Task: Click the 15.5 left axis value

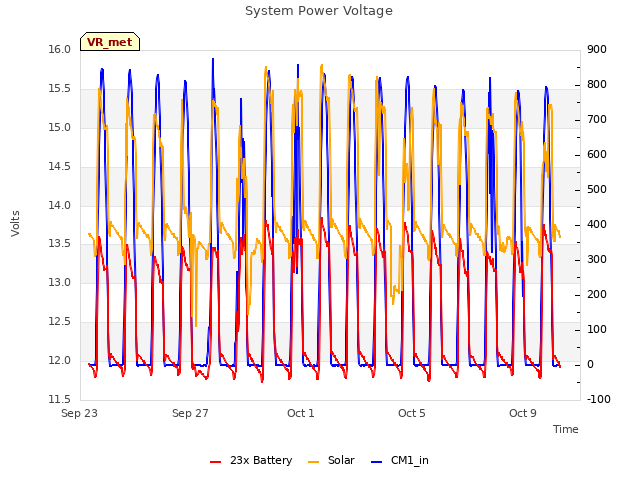Action: click(60, 89)
